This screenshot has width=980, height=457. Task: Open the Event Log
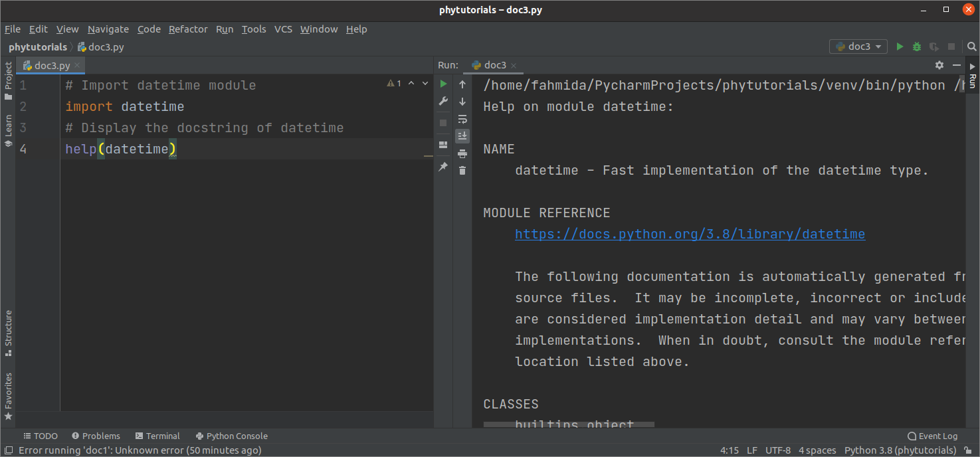click(933, 436)
